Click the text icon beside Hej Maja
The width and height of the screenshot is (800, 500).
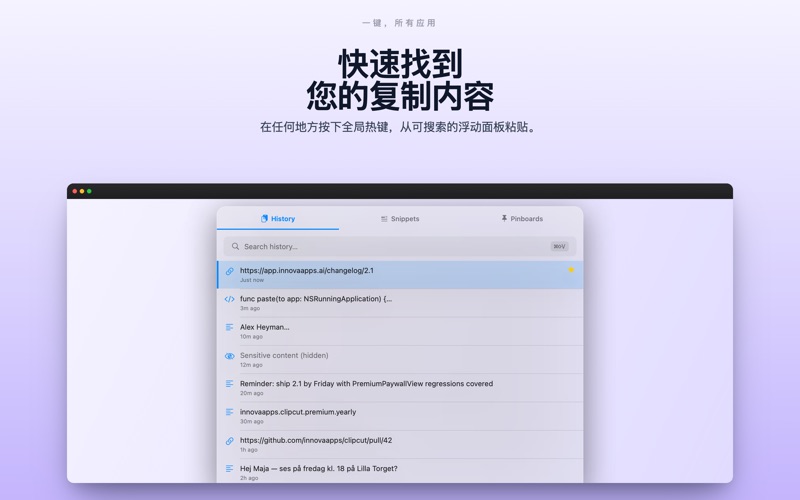[230, 468]
